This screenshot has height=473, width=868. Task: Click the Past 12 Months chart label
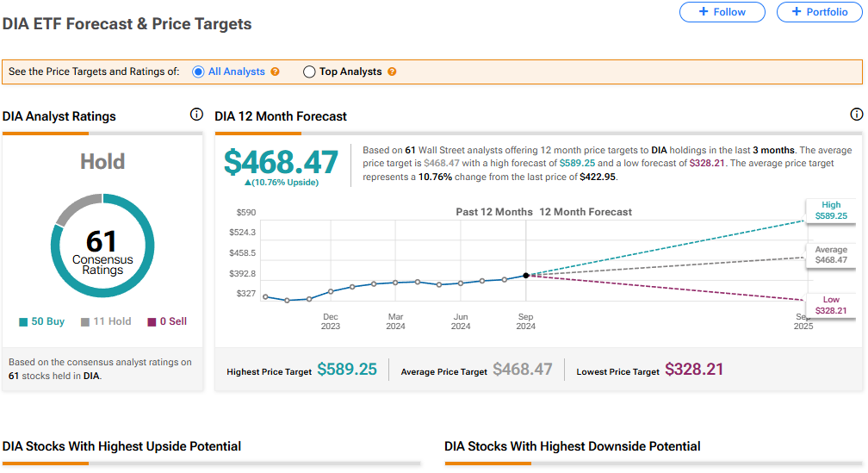493,212
